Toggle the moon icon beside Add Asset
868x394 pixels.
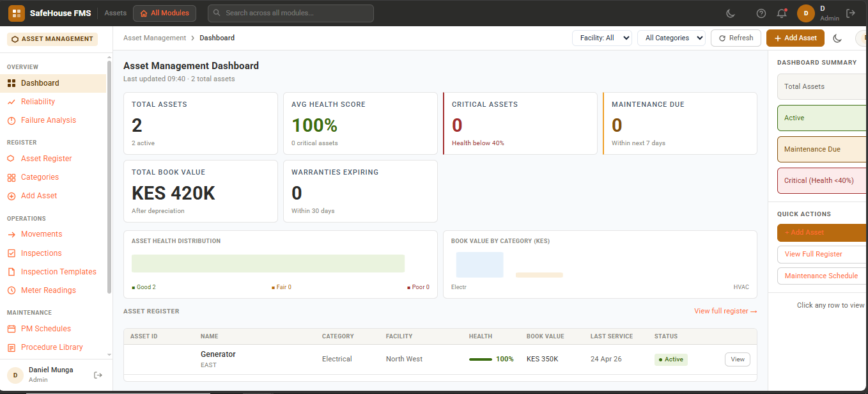837,38
